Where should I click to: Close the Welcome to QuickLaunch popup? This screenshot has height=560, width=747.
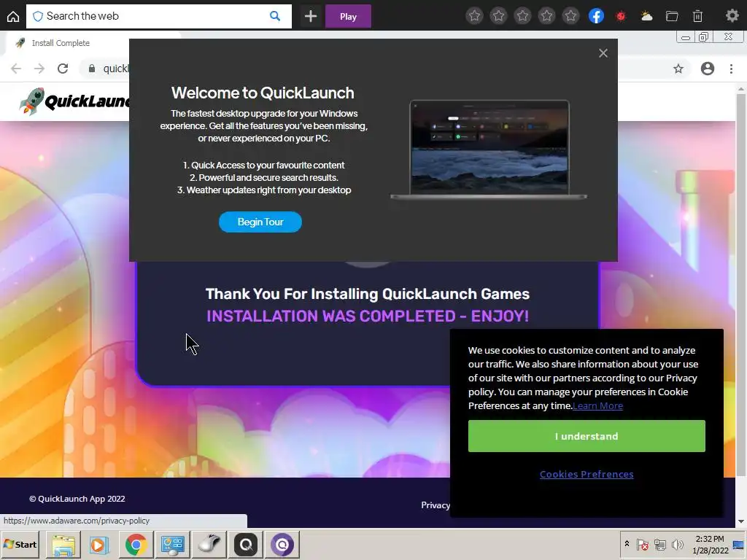603,52
